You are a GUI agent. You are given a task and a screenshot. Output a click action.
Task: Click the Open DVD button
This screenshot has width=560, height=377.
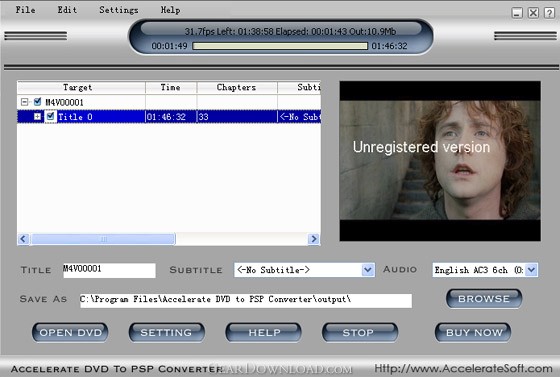(x=70, y=332)
